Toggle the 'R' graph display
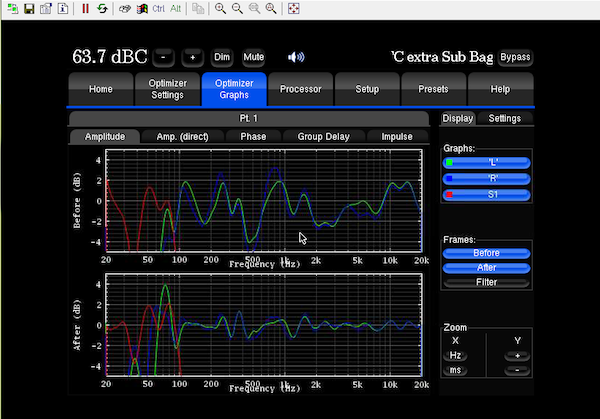Viewport: 600px width, 419px height. (491, 178)
